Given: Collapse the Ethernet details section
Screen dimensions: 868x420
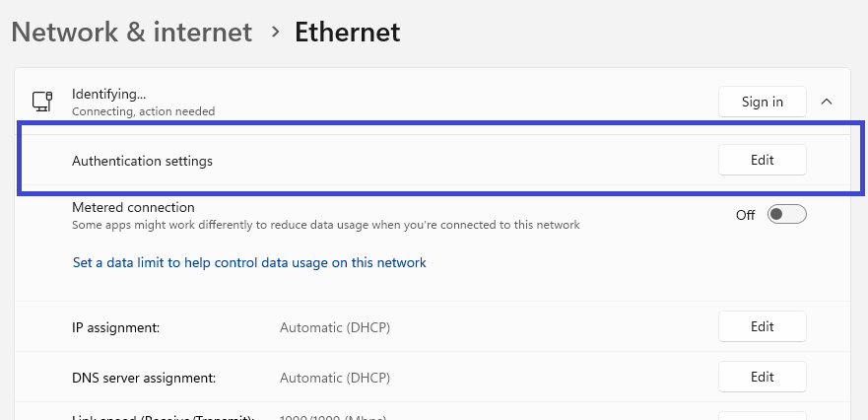Looking at the screenshot, I should tap(826, 102).
